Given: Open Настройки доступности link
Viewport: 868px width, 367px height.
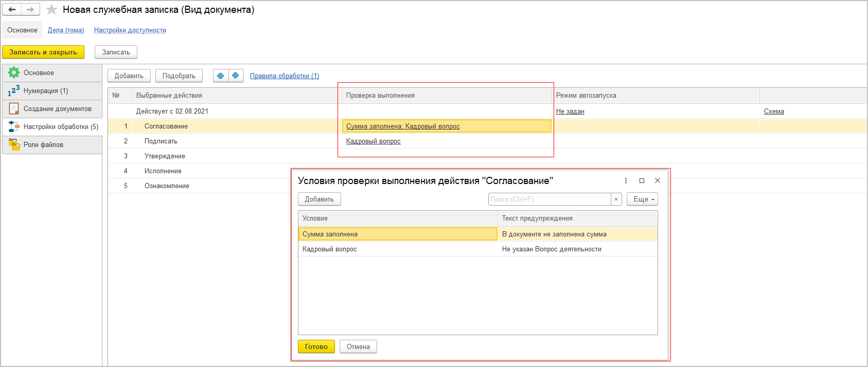Looking at the screenshot, I should coord(130,30).
